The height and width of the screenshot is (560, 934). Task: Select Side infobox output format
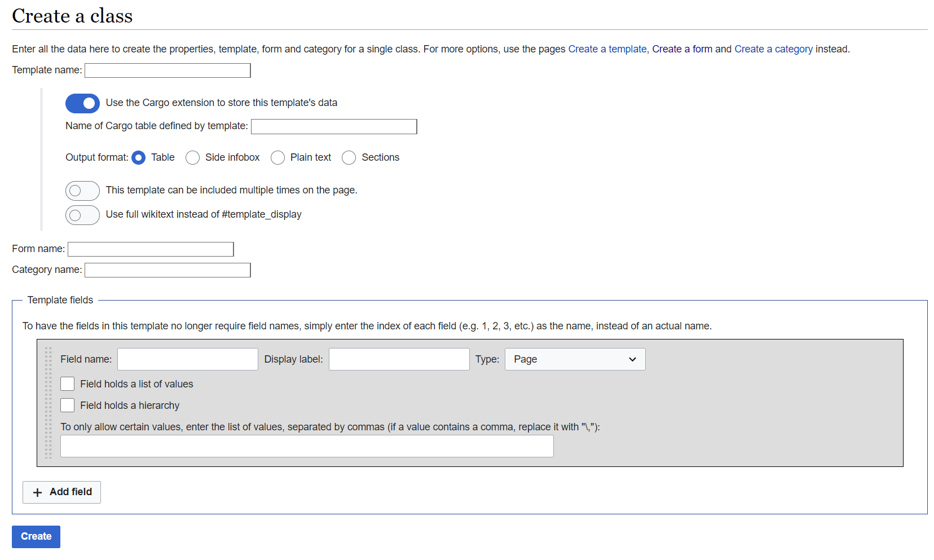coord(192,158)
